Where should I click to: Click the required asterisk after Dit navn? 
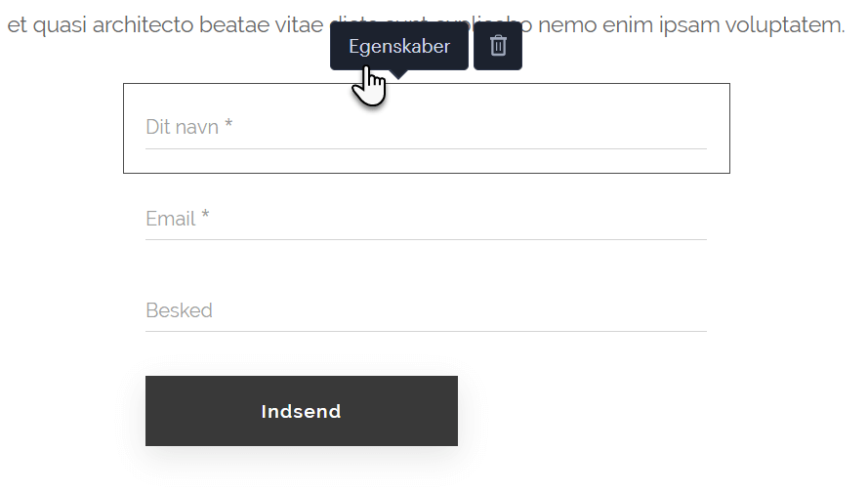pos(228,126)
